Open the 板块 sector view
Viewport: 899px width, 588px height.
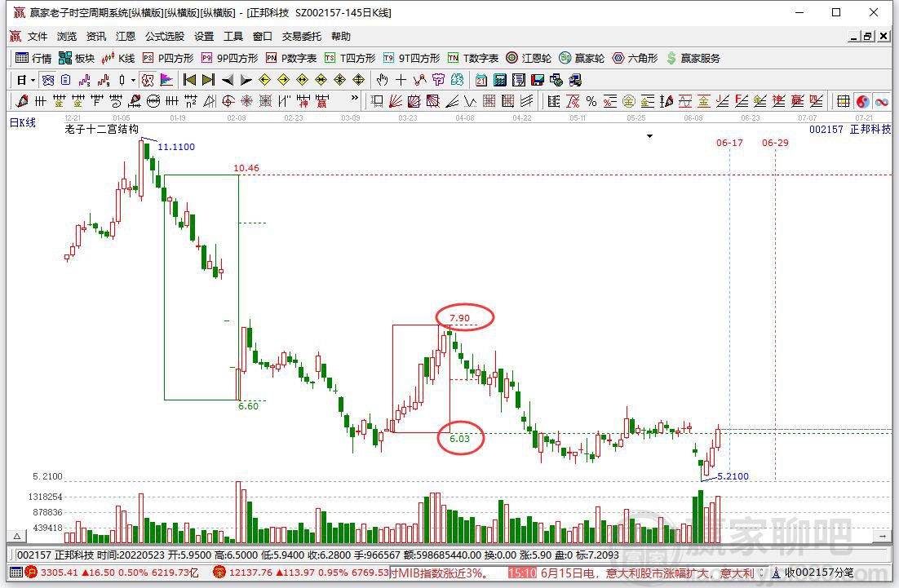click(x=77, y=58)
